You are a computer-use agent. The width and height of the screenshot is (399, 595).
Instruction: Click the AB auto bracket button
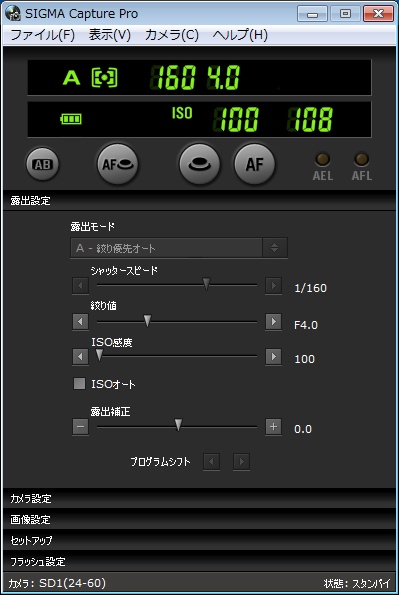click(x=42, y=164)
